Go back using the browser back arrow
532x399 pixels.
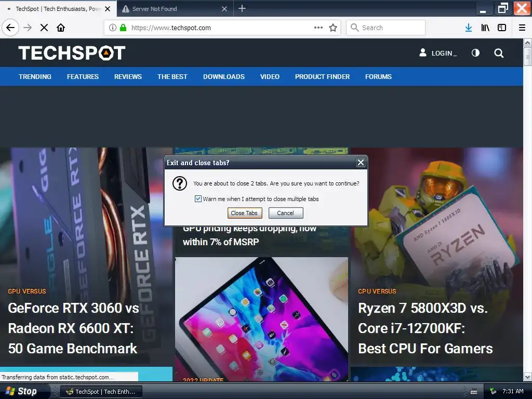pos(10,28)
